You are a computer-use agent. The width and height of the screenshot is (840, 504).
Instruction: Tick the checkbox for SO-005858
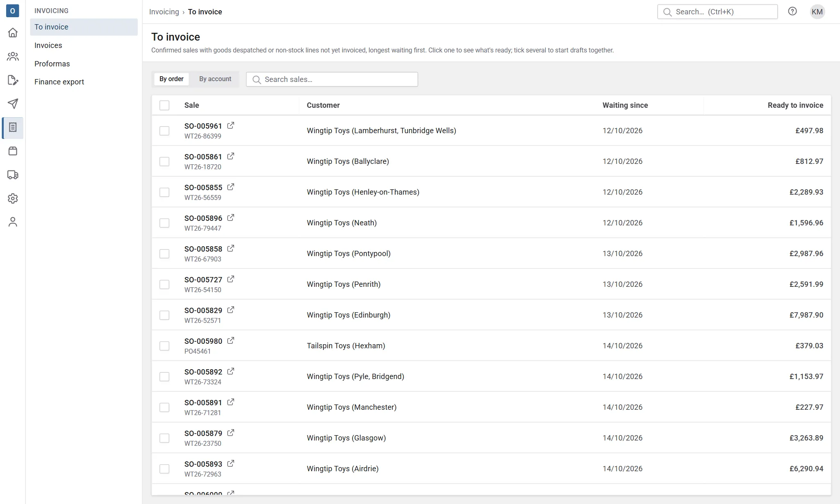click(164, 254)
